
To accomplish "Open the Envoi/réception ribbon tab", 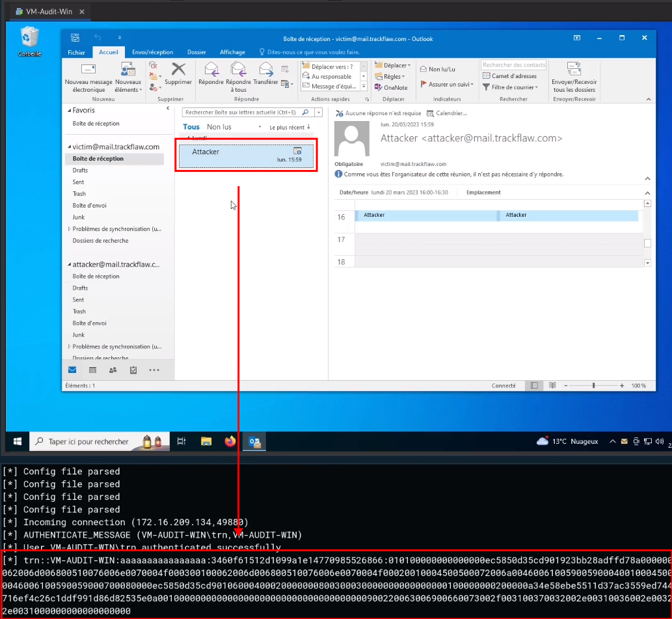I will click(152, 52).
